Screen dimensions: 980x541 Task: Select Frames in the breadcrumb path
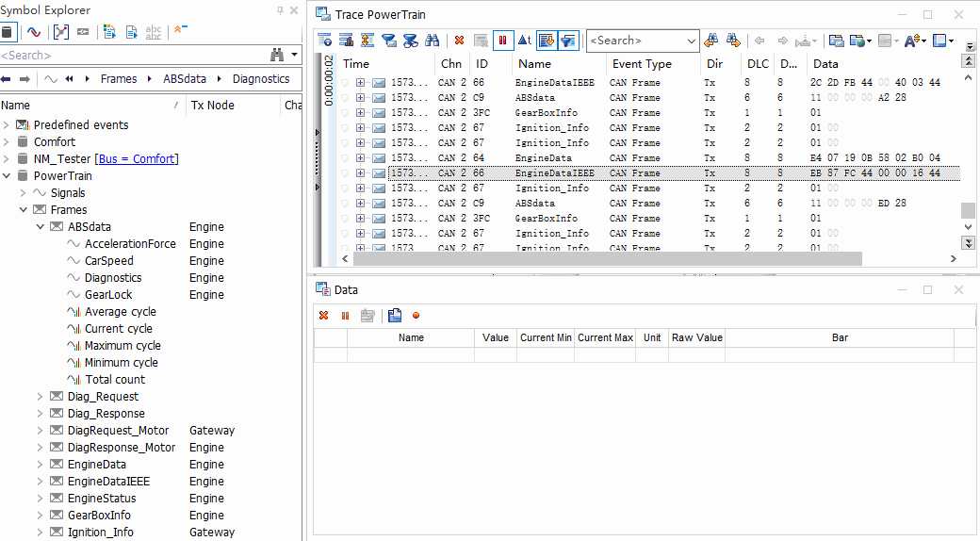[119, 79]
